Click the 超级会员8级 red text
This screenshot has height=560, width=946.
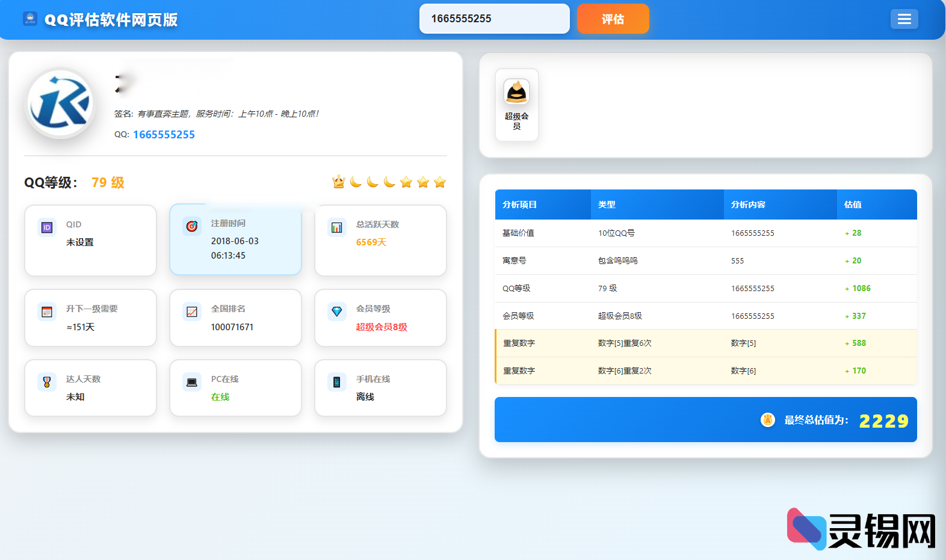(x=382, y=327)
